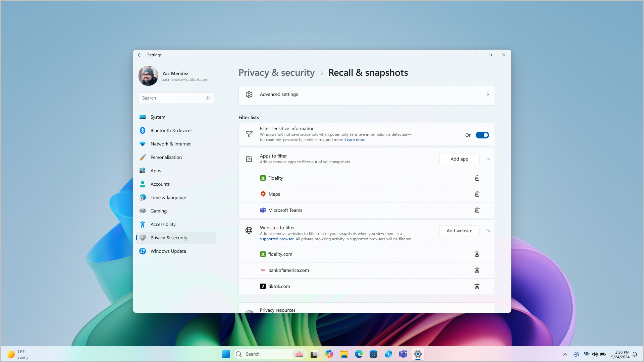Select Privacy & security menu item
The width and height of the screenshot is (644, 362).
tap(169, 237)
